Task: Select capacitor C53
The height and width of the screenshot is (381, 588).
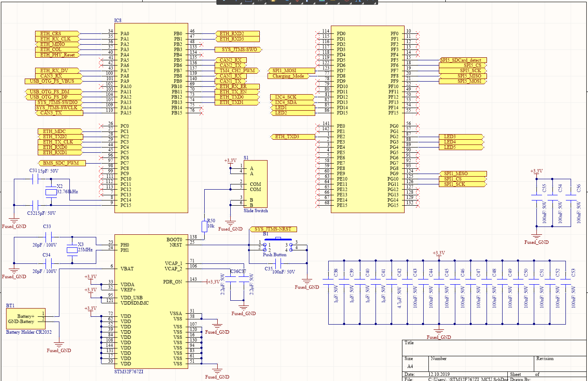Action: tap(565, 281)
